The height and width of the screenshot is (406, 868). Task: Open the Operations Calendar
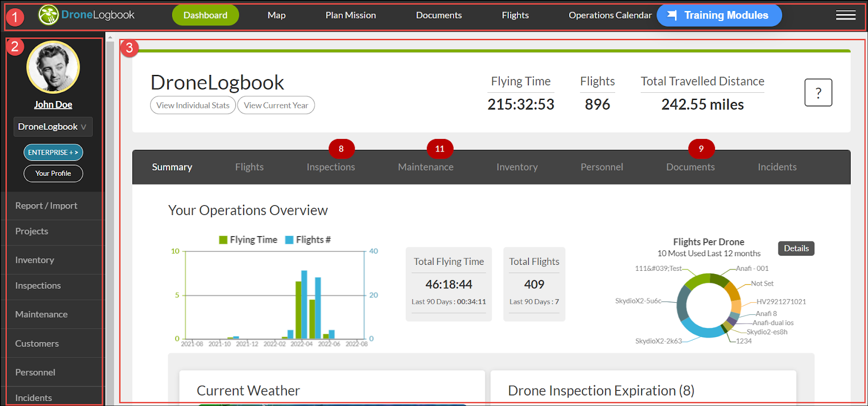610,15
